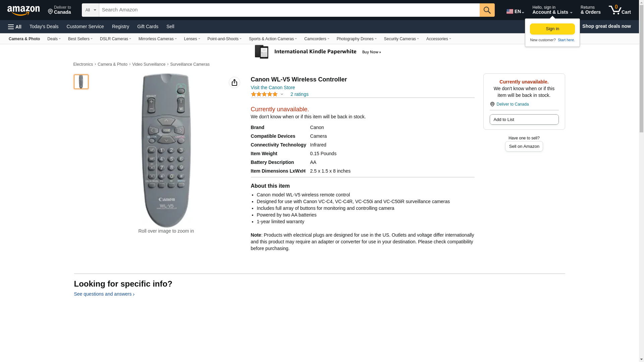Select Gift Cards in navigation bar
644x362 pixels.
click(x=148, y=26)
